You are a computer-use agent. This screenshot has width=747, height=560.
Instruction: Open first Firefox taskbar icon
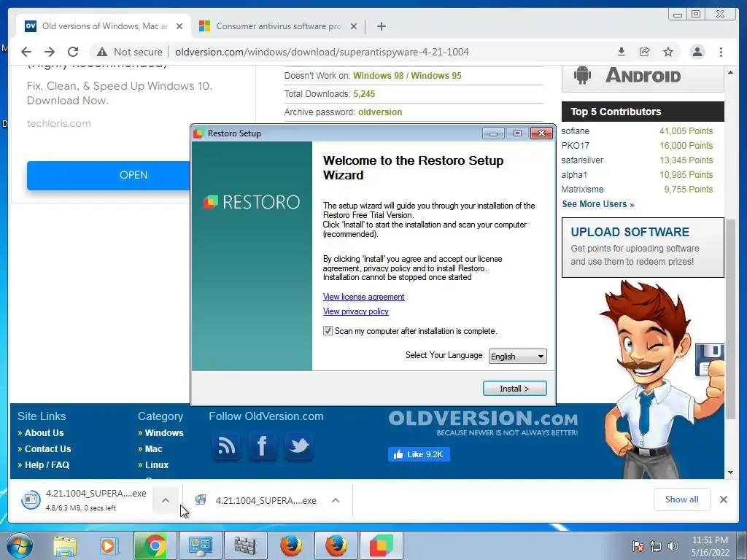pyautogui.click(x=290, y=545)
